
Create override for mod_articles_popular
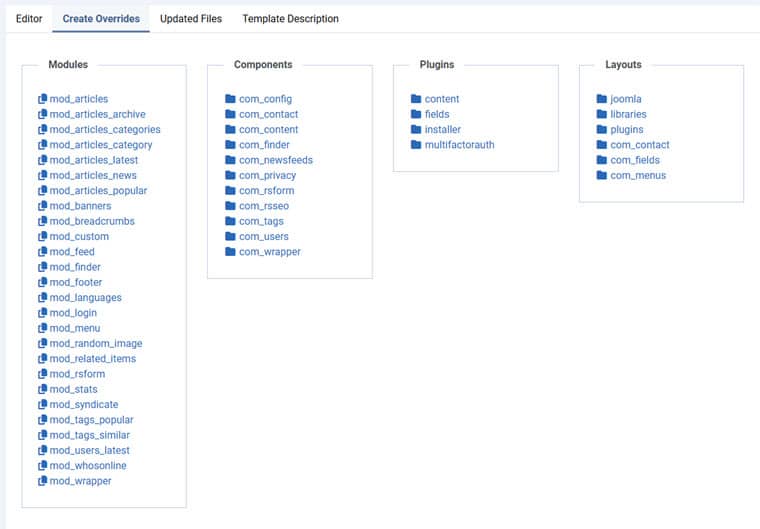click(x=98, y=190)
